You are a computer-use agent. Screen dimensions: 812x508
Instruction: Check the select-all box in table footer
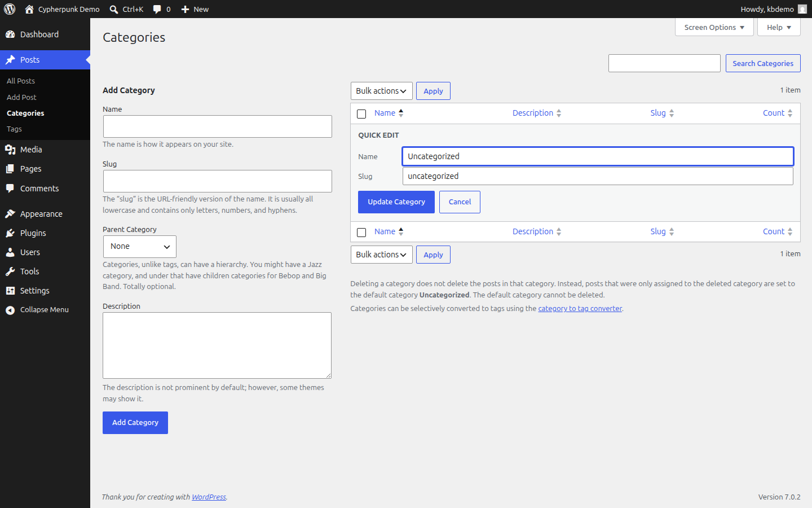(361, 233)
